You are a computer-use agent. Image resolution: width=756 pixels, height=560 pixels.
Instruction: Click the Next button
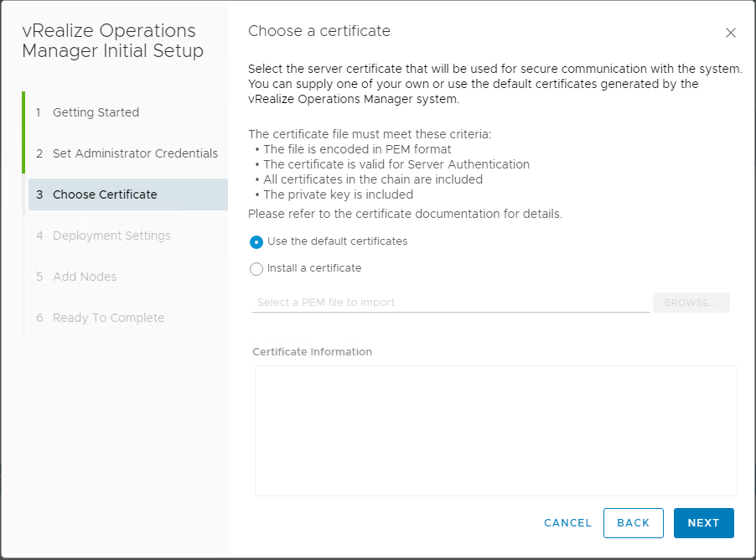click(x=703, y=522)
